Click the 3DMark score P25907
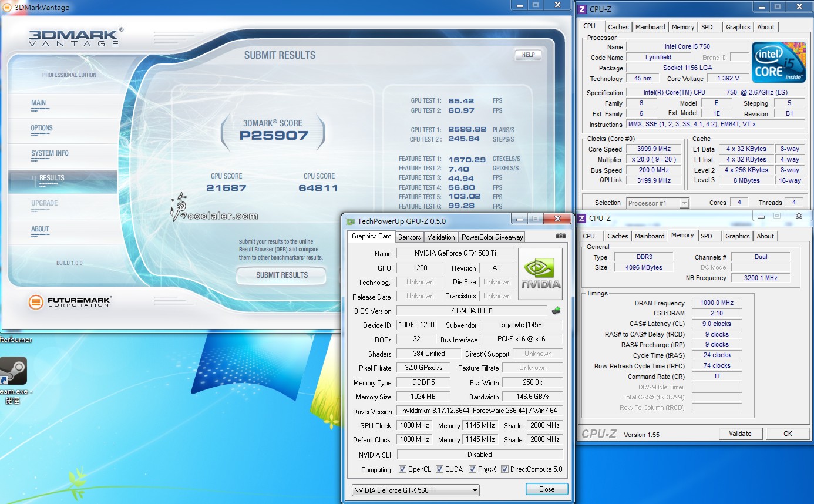 (273, 136)
